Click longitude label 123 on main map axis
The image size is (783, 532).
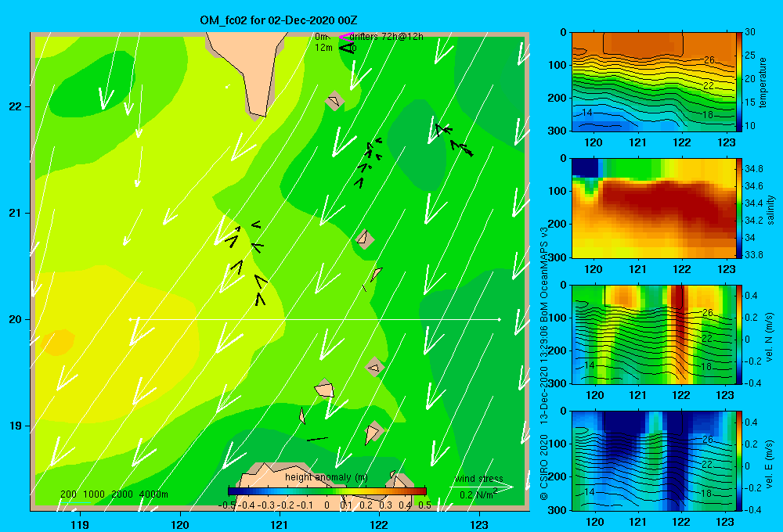pyautogui.click(x=479, y=524)
